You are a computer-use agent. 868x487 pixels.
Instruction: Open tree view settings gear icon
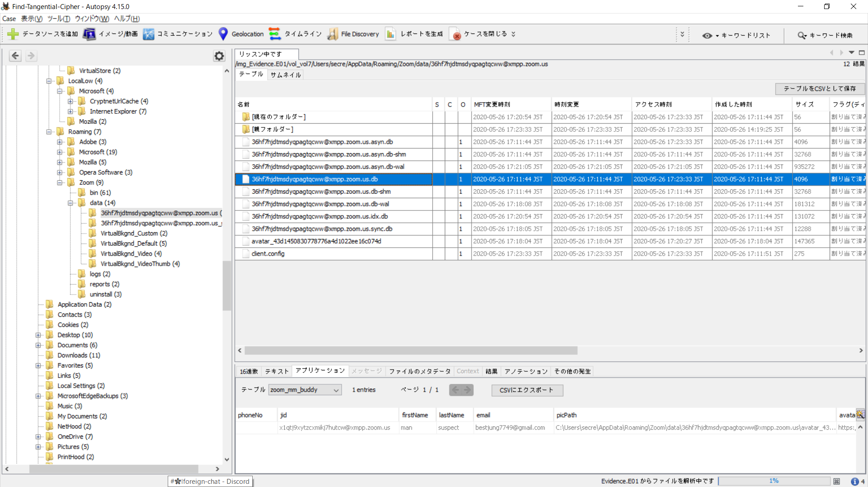point(219,56)
